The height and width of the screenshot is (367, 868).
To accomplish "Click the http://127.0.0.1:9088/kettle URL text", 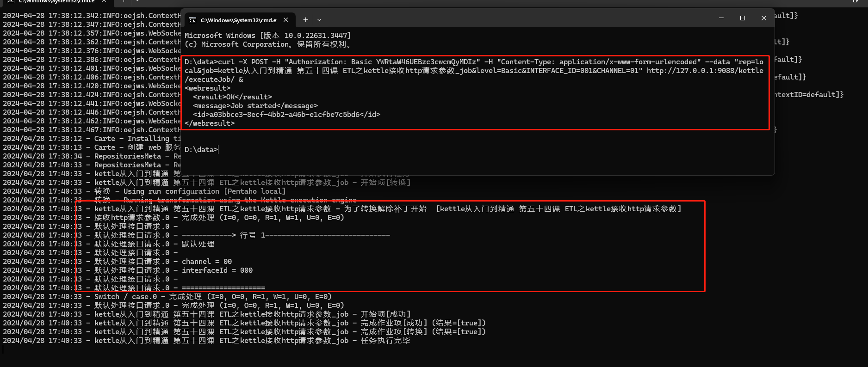I will tap(705, 71).
